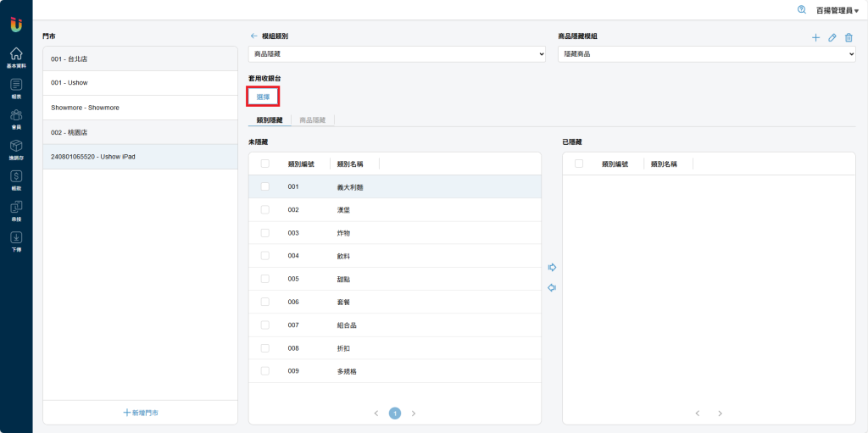The image size is (868, 433).
Task: Open the 模組類別 dropdown
Action: pos(397,53)
